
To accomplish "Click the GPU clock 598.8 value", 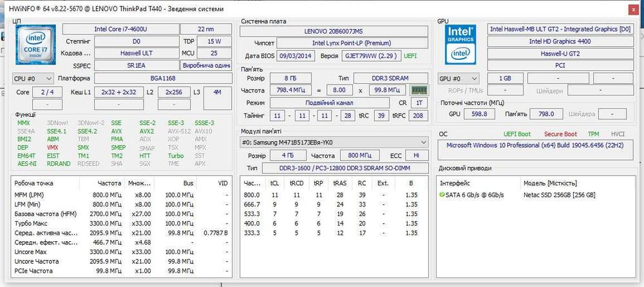I will (479, 114).
